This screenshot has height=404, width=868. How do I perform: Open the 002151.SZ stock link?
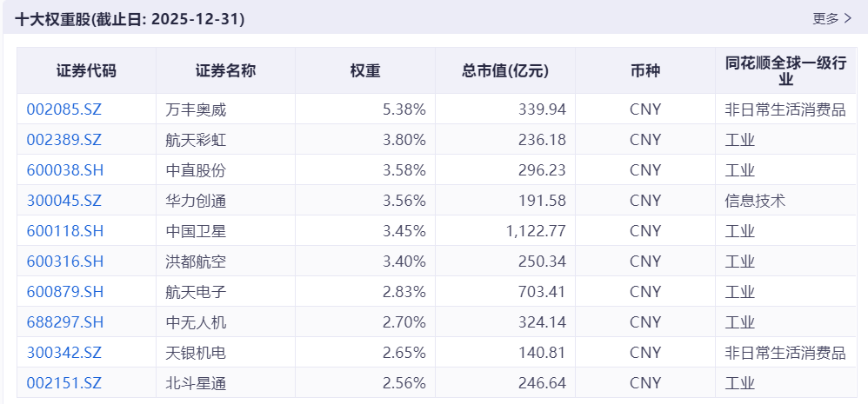64,383
